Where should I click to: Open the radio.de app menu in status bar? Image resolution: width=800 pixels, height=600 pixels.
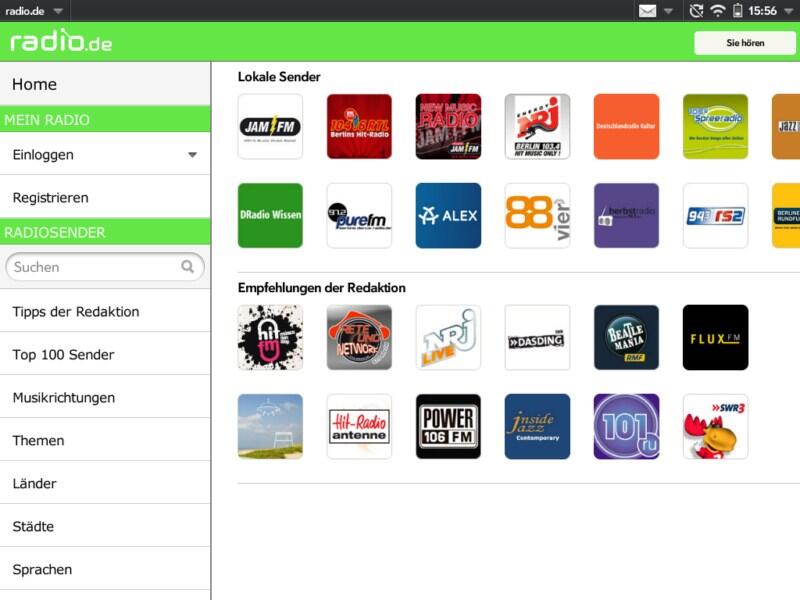pyautogui.click(x=34, y=11)
